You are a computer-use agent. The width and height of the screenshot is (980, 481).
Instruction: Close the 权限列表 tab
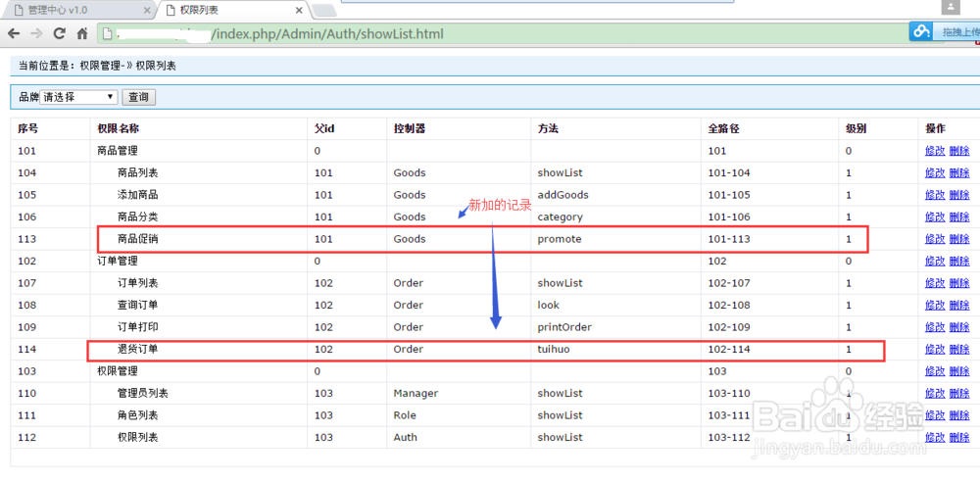(299, 11)
